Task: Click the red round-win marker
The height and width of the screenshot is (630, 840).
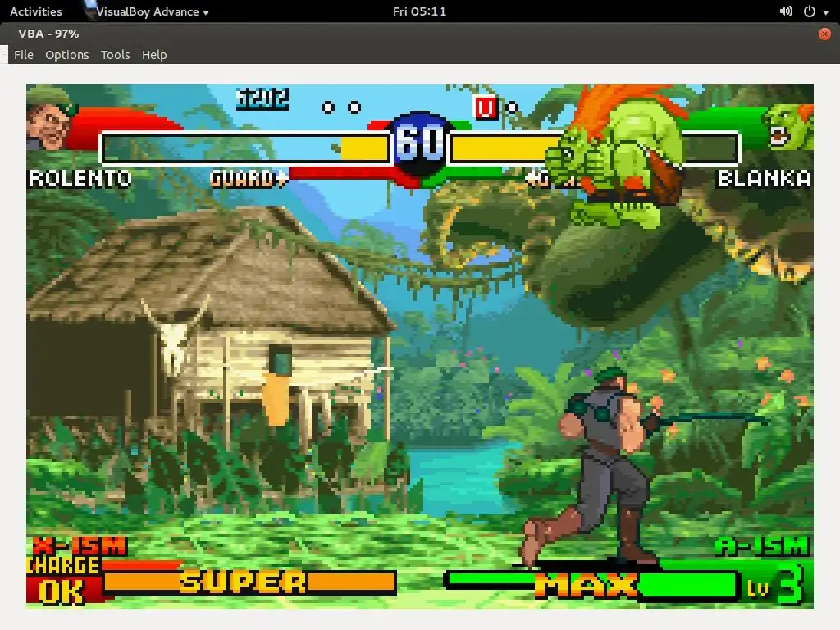Action: pyautogui.click(x=486, y=107)
